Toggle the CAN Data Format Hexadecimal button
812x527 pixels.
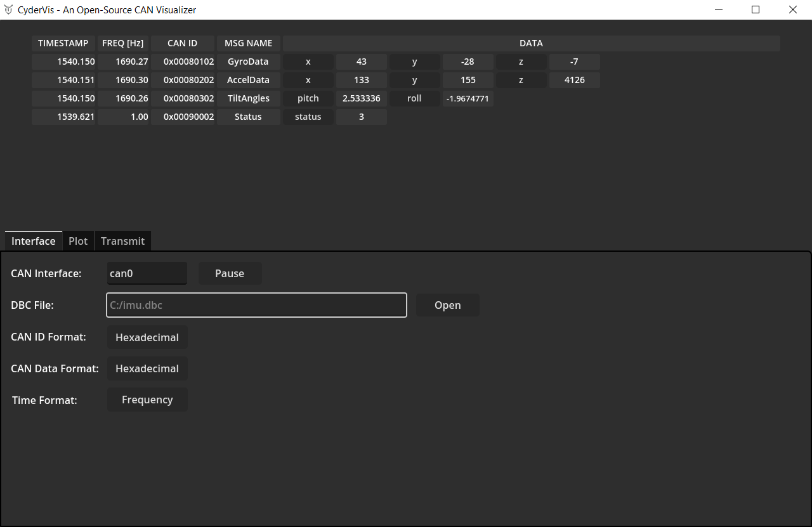click(147, 368)
